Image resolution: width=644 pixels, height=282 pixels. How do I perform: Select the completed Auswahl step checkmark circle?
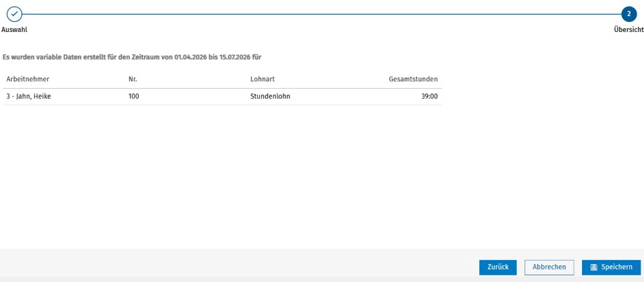(15, 14)
